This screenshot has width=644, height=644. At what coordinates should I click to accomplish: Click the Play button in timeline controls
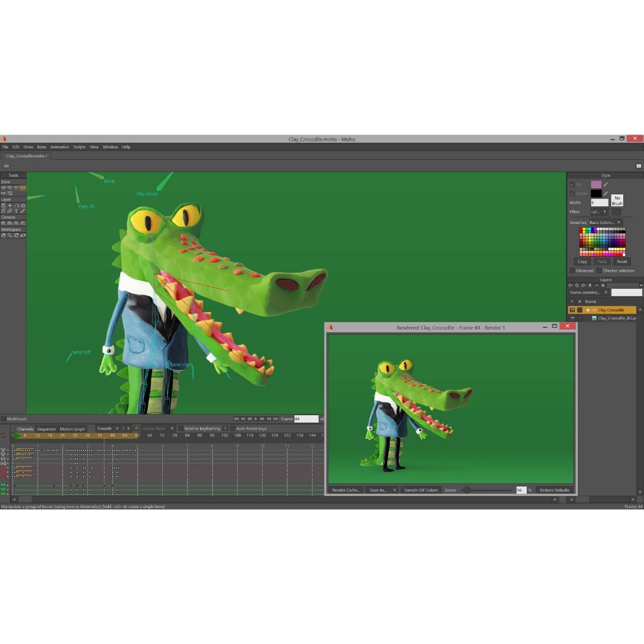pos(255,419)
